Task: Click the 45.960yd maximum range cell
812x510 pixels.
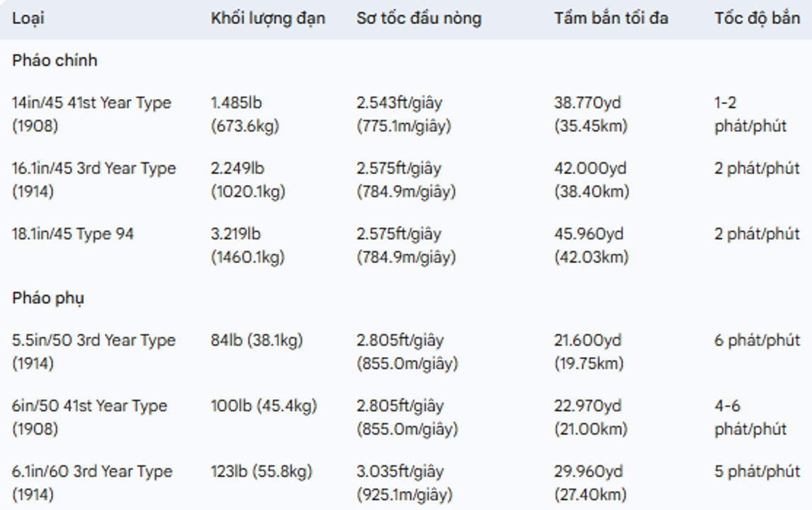Action: (x=591, y=245)
